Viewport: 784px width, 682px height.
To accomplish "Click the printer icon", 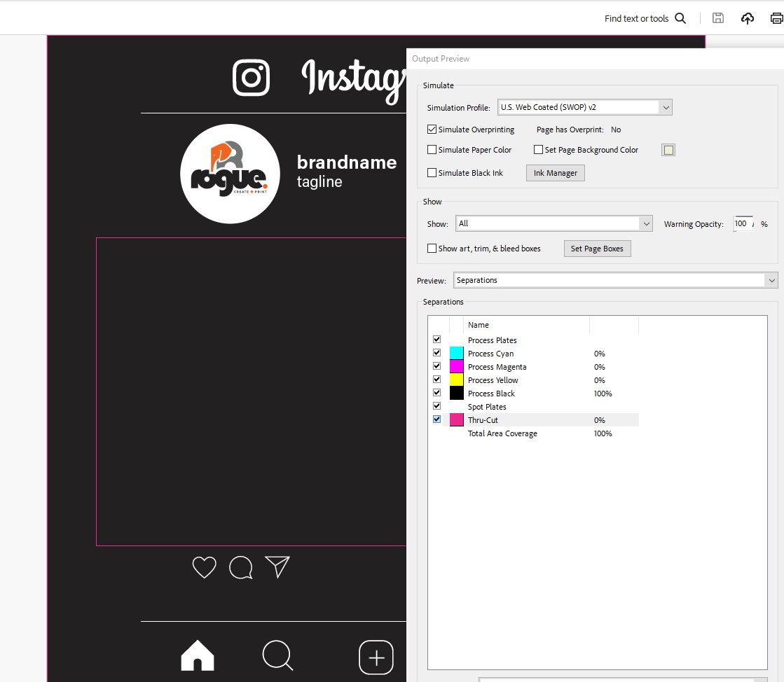I will [x=776, y=18].
